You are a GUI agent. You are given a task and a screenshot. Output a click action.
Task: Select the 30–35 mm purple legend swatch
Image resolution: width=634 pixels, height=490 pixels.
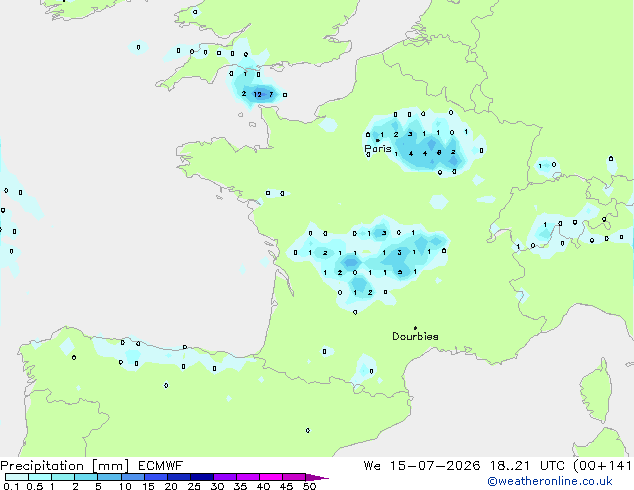(x=224, y=477)
